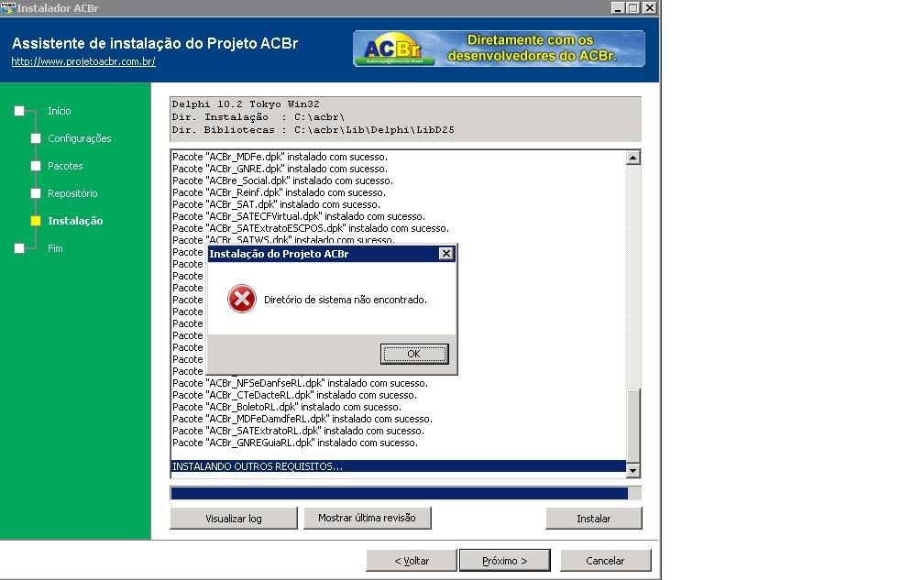Select the ACBr_SAT.dpk log line
This screenshot has width=924, height=580.
[x=277, y=204]
